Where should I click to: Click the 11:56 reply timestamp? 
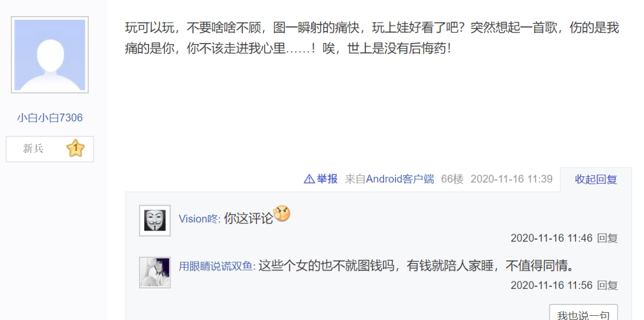coord(552,285)
